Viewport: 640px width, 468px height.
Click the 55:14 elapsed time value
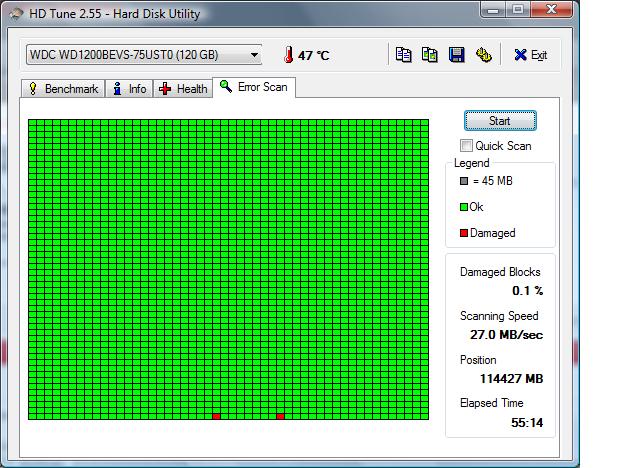coord(527,422)
